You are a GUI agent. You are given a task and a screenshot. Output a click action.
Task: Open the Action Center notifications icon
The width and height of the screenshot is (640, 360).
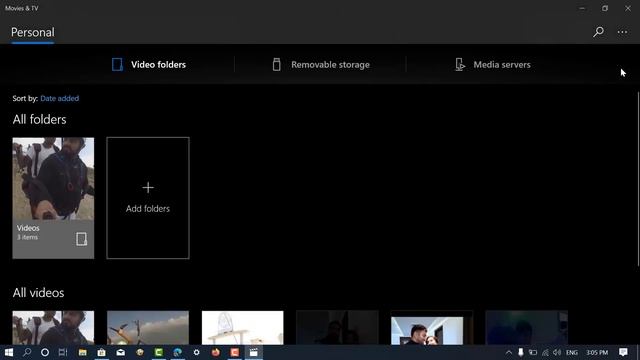pos(623,352)
